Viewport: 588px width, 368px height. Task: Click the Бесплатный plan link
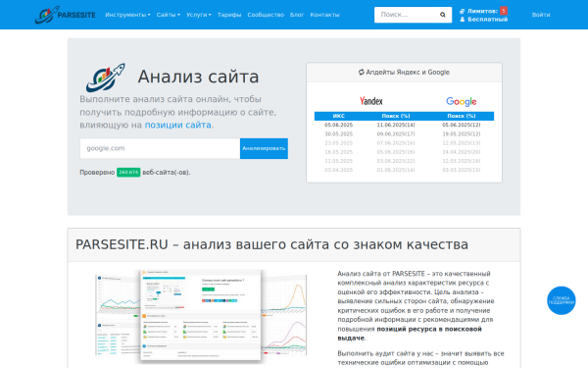487,20
